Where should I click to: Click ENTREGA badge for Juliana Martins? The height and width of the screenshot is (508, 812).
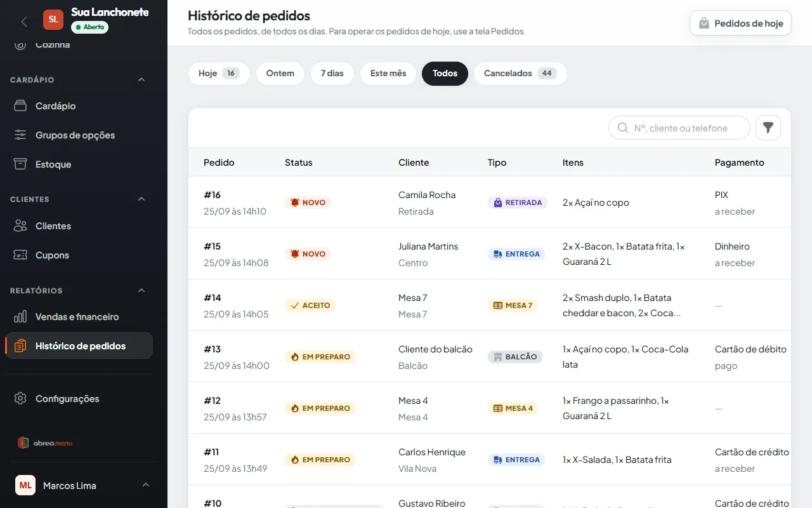[x=516, y=254]
